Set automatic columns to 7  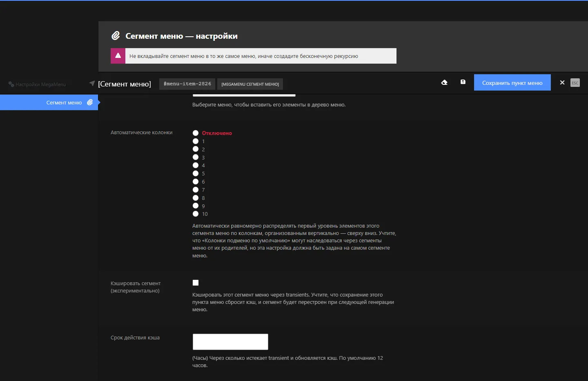pos(196,190)
